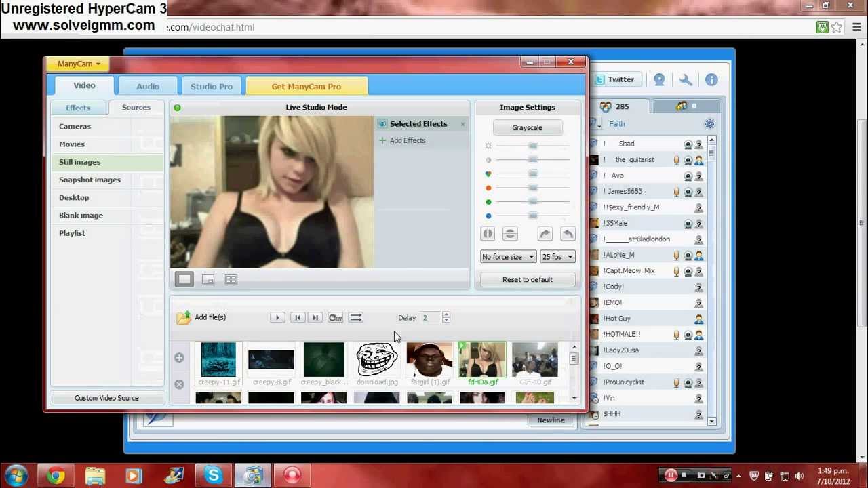
Task: Open wrench settings icon in chat window
Action: tap(686, 79)
